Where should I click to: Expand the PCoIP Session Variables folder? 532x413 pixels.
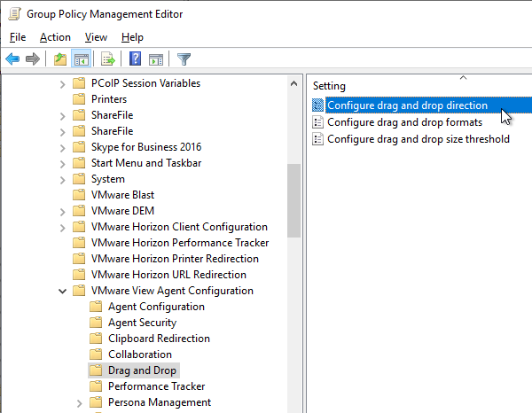(x=62, y=84)
